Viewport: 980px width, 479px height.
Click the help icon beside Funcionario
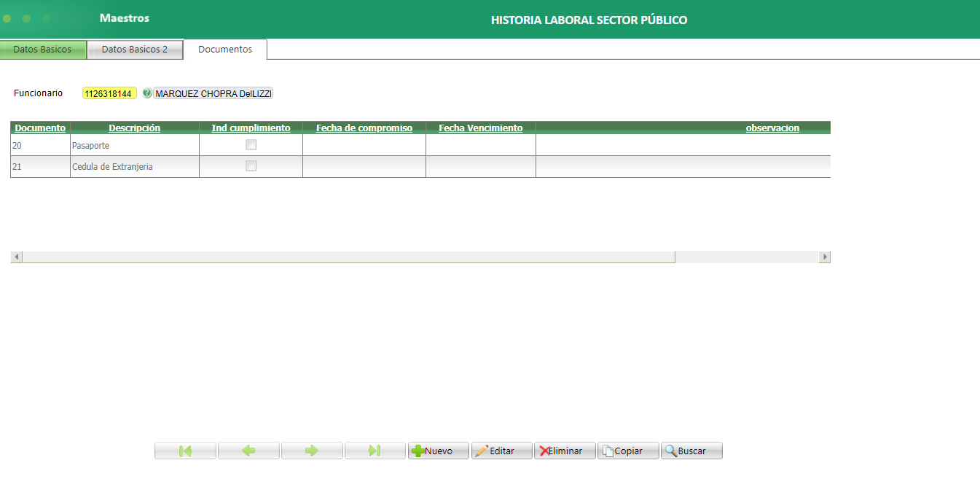click(147, 93)
